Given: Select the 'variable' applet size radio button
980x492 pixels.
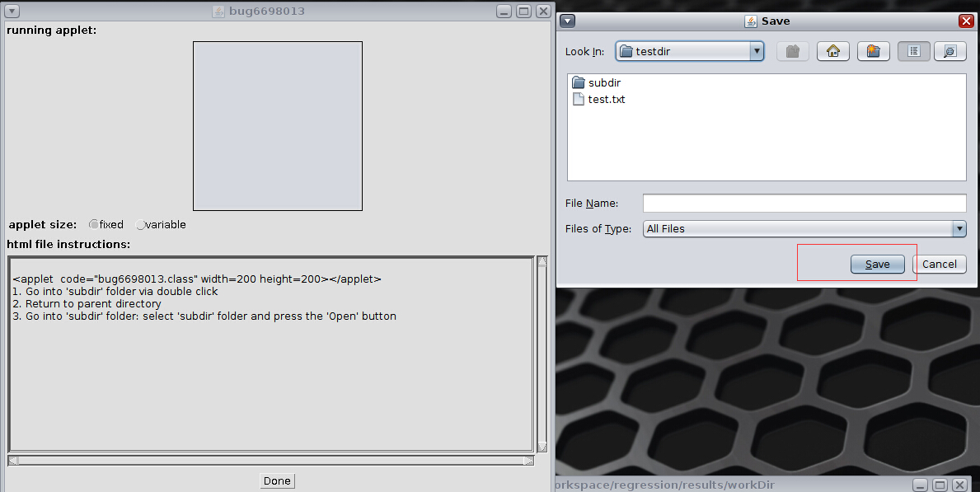Looking at the screenshot, I should pos(140,225).
